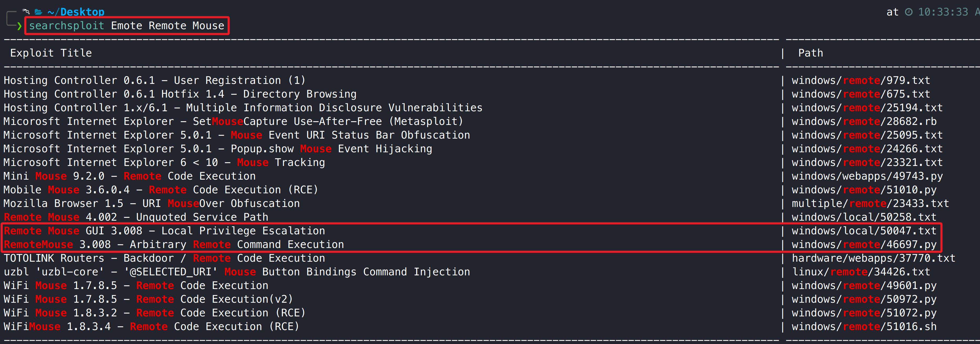Click the Path column header
Viewport: 980px width, 344px height.
[810, 53]
